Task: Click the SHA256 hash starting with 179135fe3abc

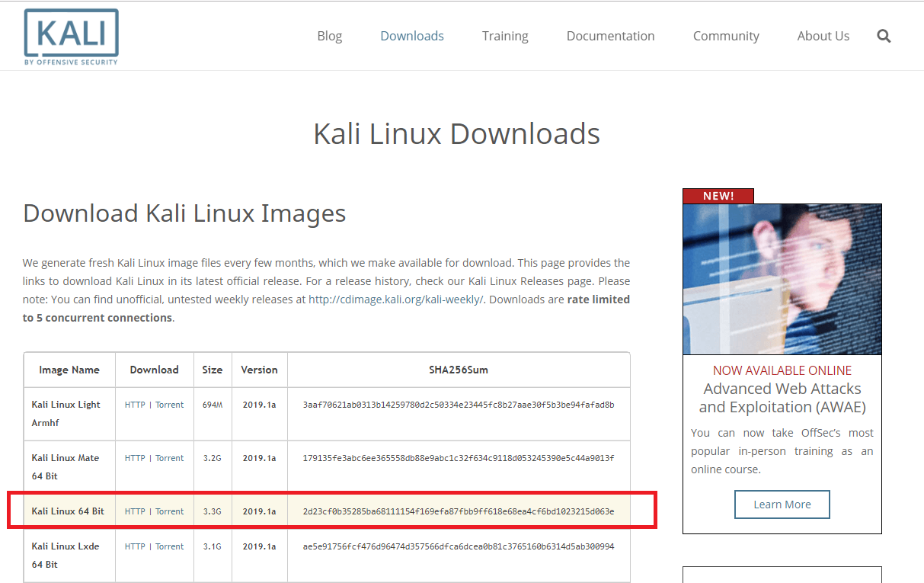Action: [x=459, y=458]
